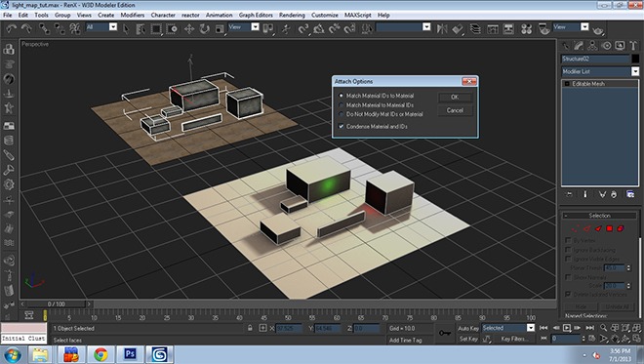Open the named selection sets dropdown
This screenshot has height=364, width=644.
point(426,27)
